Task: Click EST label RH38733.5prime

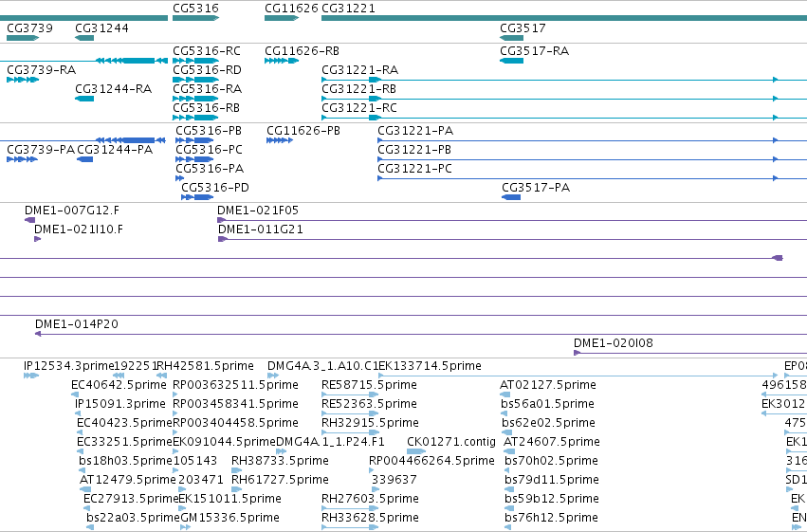Action: point(280,461)
